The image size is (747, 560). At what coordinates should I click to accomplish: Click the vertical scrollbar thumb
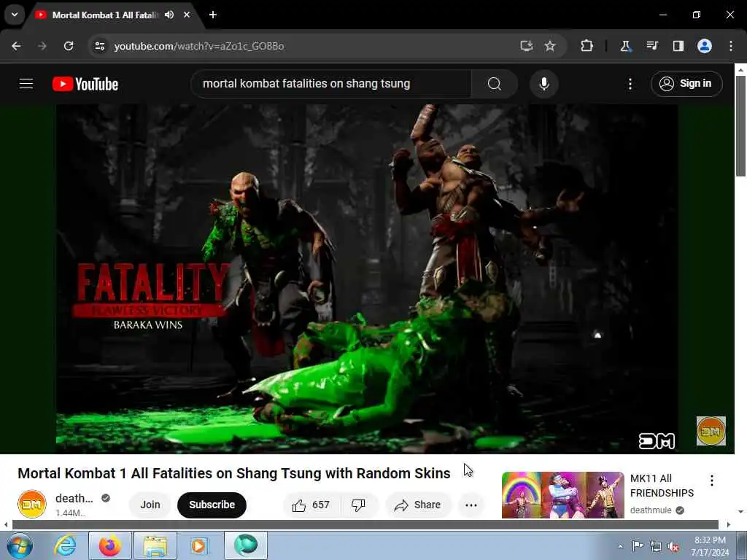click(740, 126)
